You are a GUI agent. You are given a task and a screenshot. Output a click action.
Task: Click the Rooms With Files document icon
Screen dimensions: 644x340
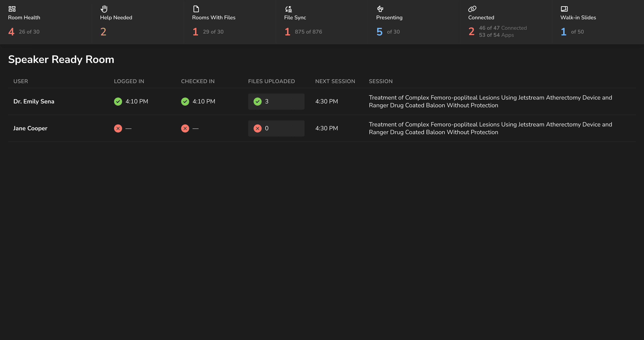[196, 9]
